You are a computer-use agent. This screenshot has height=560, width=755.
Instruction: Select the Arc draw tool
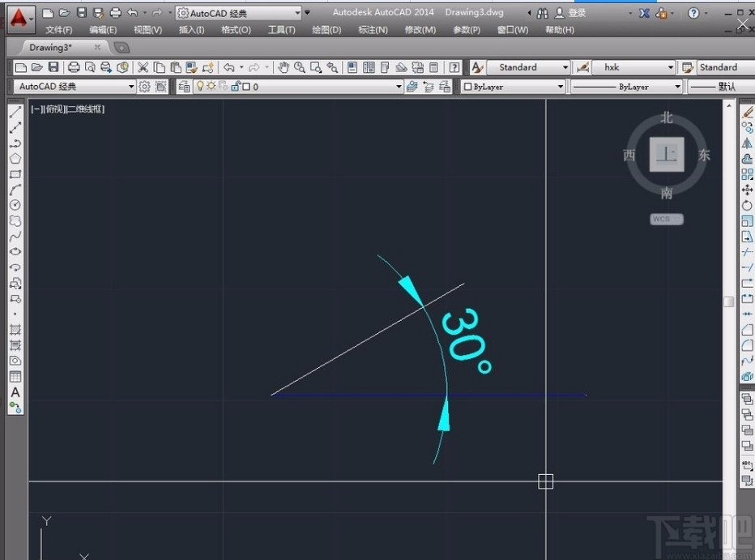tap(15, 190)
